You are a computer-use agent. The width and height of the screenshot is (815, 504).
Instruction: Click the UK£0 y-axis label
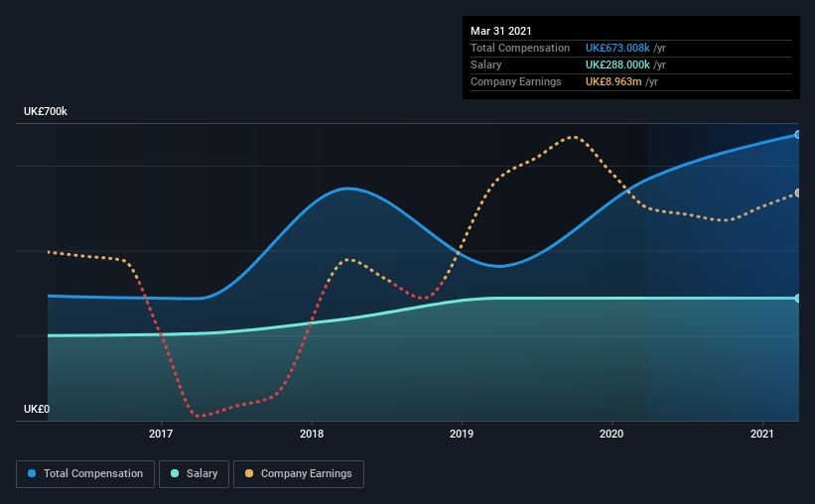click(37, 410)
